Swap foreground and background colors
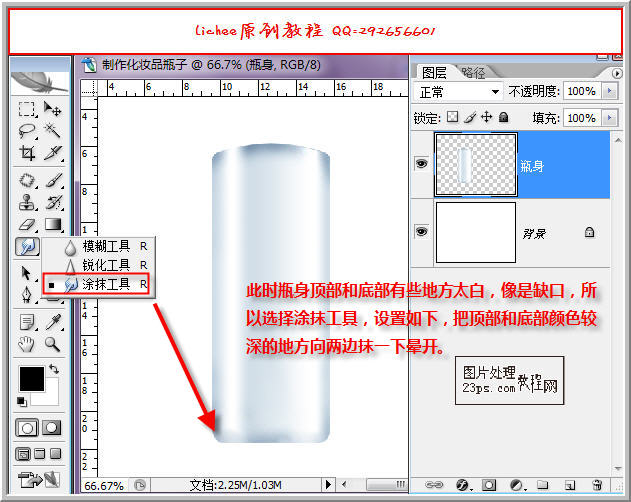 point(54,368)
